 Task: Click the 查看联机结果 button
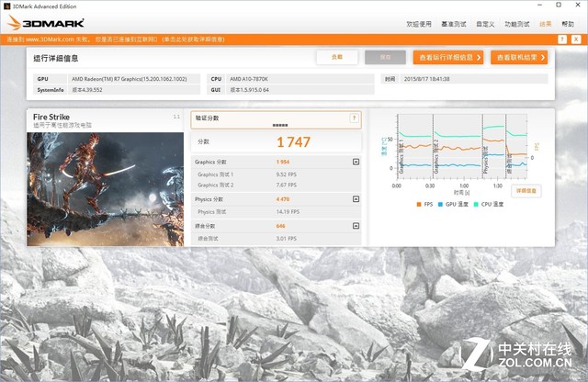[x=525, y=58]
